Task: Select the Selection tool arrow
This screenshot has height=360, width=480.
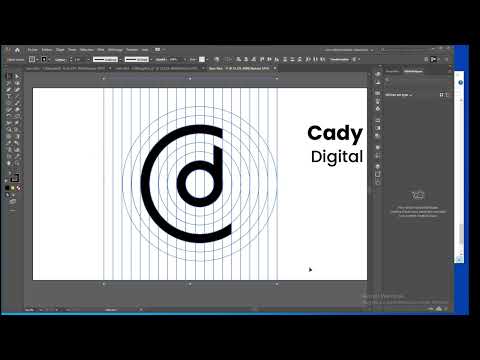Action: [10, 76]
